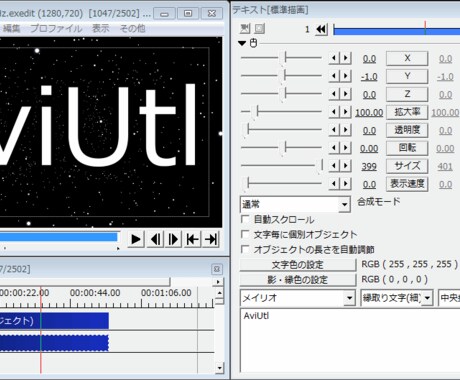460x380 pixels.
Task: Open the 縁取り文字(細) style dropdown
Action: 397,298
